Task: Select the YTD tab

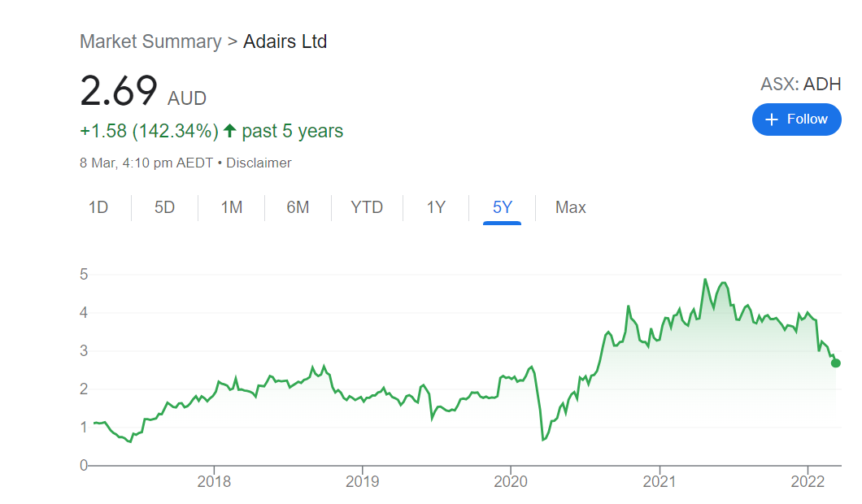Action: (367, 207)
